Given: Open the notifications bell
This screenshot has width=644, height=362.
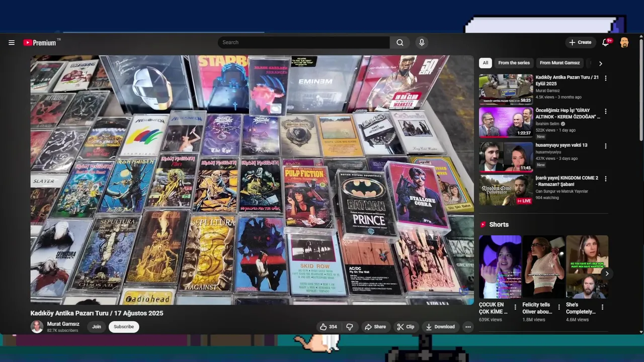Looking at the screenshot, I should tap(606, 43).
